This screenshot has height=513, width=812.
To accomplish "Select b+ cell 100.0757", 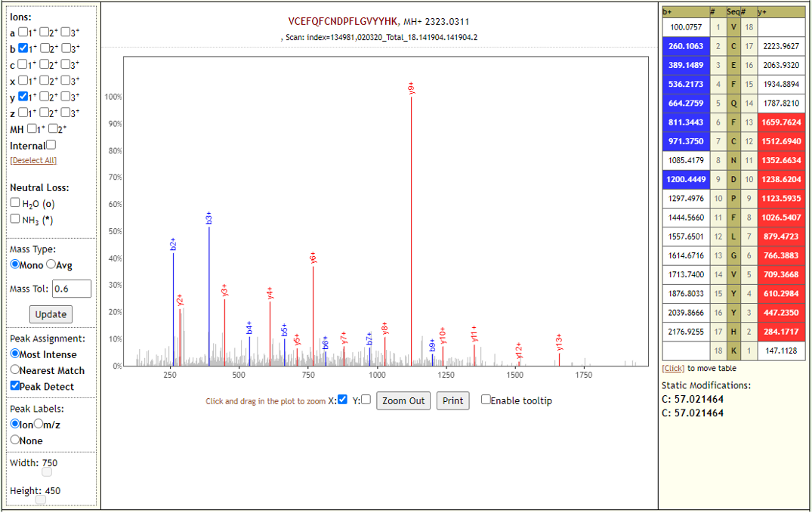I will point(686,27).
